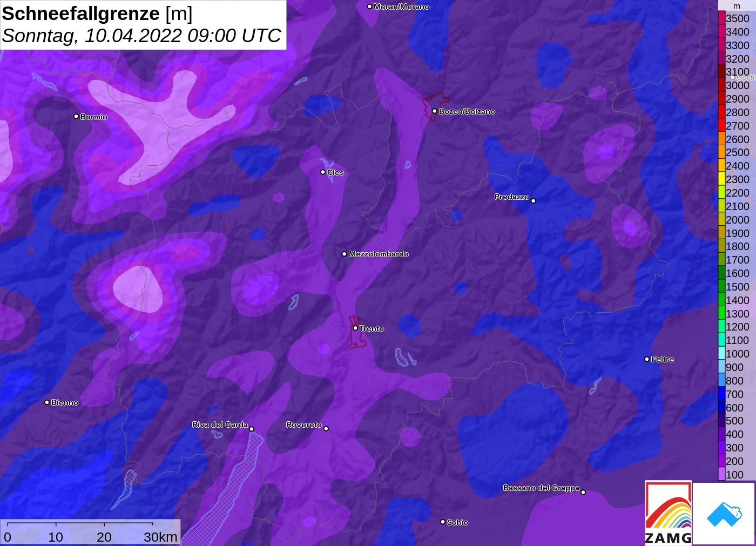
Task: Select the 700 m blue legend swatch
Action: (721, 394)
